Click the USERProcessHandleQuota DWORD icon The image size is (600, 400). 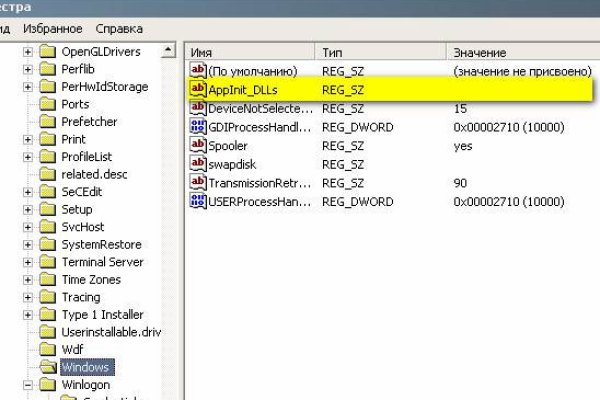click(197, 201)
